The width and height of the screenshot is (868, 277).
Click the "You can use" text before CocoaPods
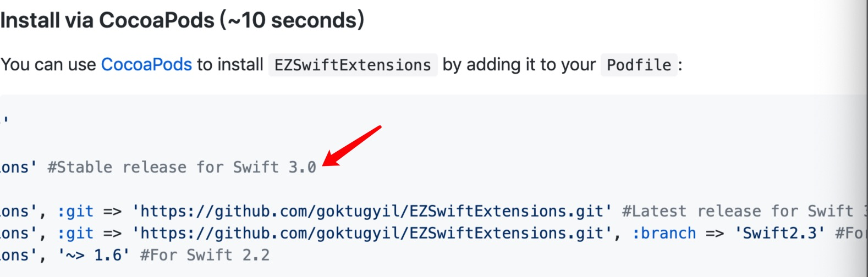coord(48,65)
